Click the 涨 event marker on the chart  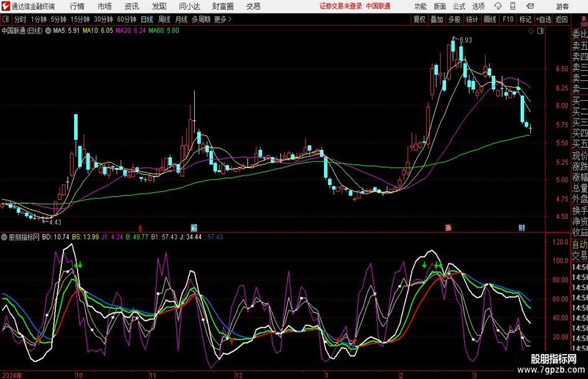click(448, 228)
